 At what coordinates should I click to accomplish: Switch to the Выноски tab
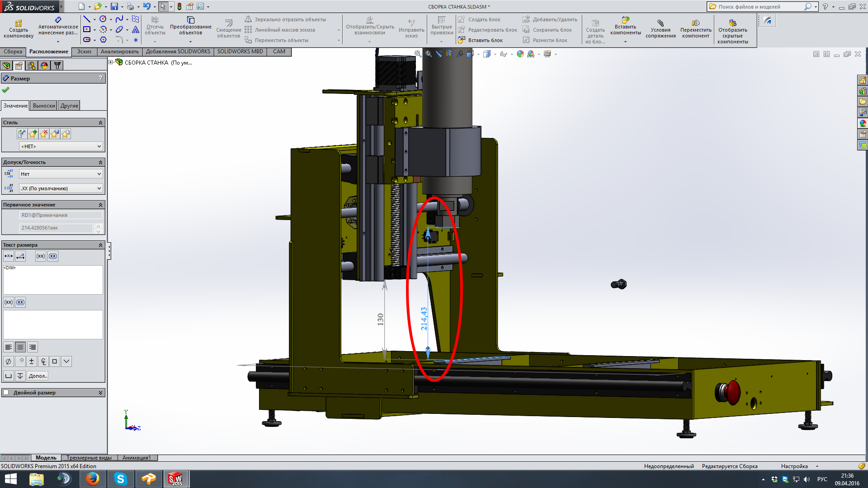pyautogui.click(x=44, y=106)
